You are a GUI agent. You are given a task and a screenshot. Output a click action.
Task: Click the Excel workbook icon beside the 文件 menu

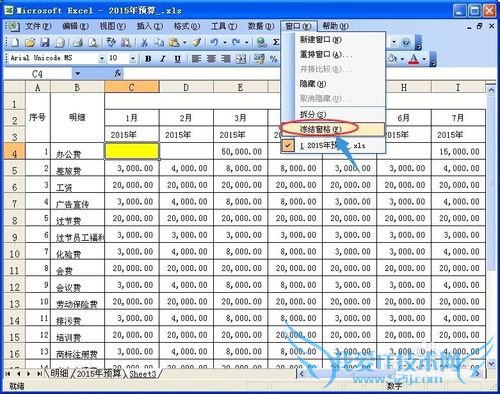pos(13,26)
